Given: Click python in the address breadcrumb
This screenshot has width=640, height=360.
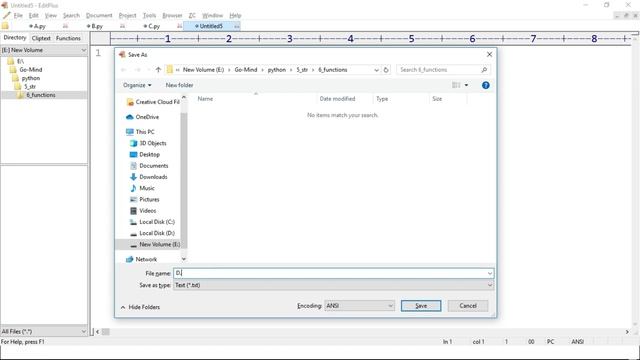Looking at the screenshot, I should tap(277, 70).
